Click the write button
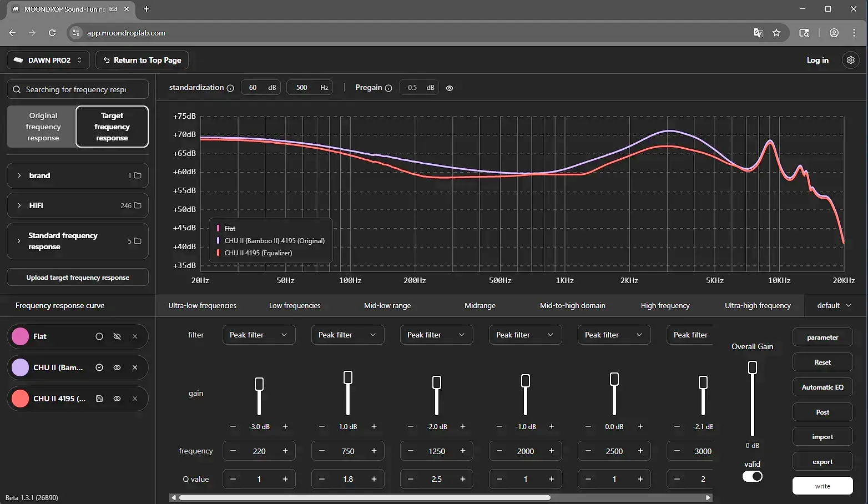The width and height of the screenshot is (868, 504). [822, 486]
